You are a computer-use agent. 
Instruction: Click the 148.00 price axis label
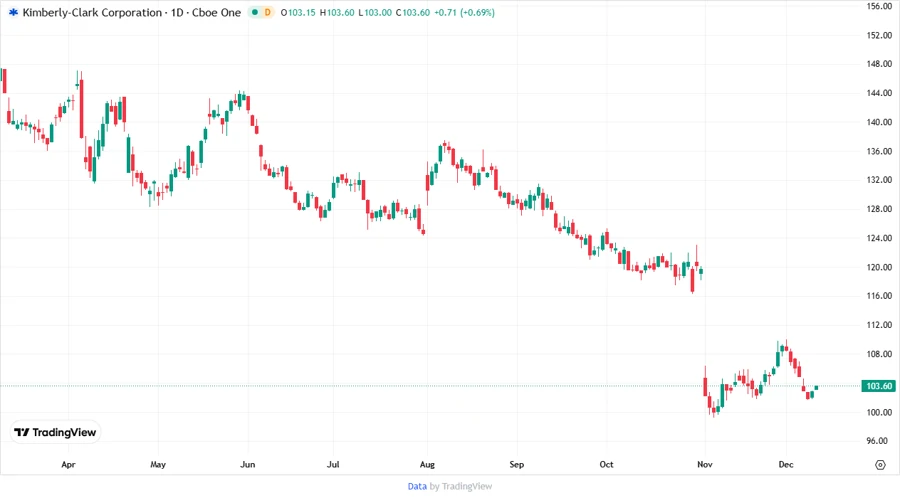coord(879,64)
